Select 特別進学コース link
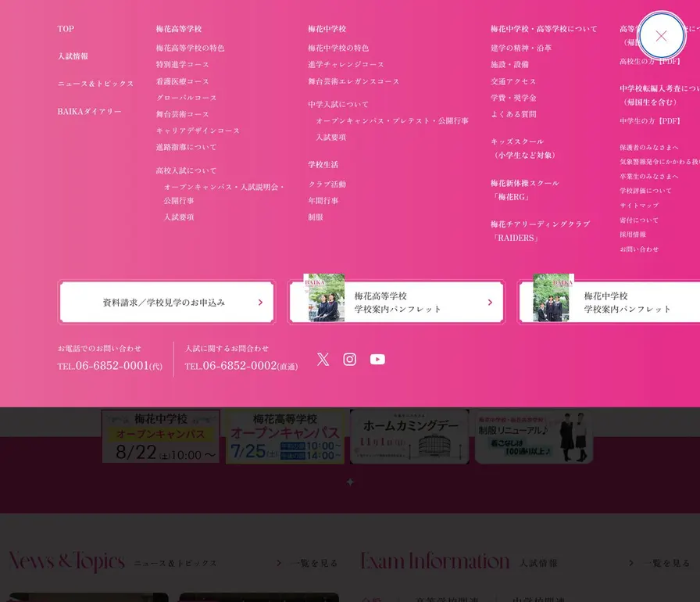The height and width of the screenshot is (602, 700). click(x=183, y=64)
